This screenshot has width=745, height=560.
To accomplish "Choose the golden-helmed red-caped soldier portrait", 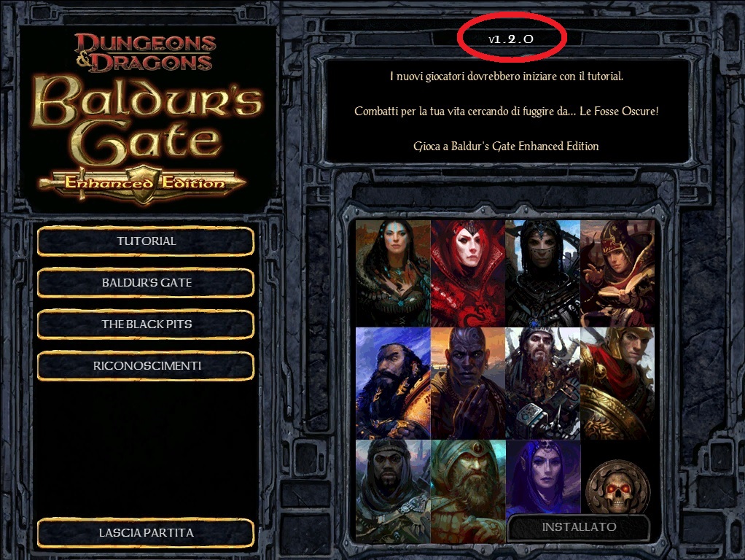I will [617, 383].
